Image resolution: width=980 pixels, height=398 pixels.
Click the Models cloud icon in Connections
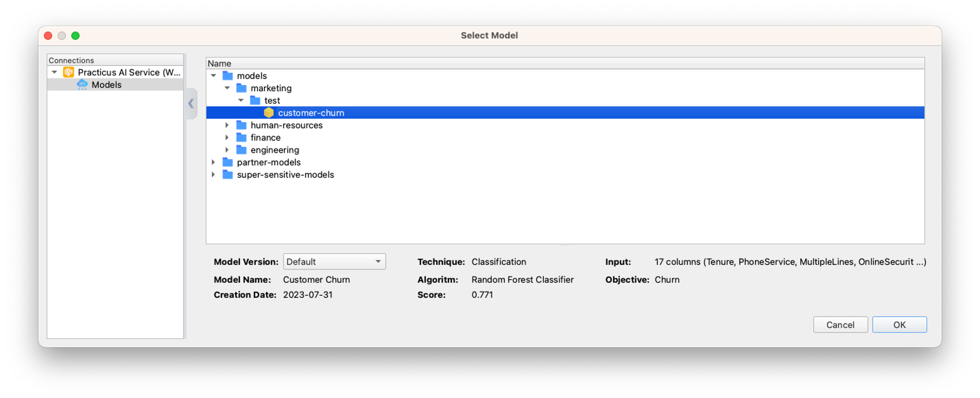[82, 85]
